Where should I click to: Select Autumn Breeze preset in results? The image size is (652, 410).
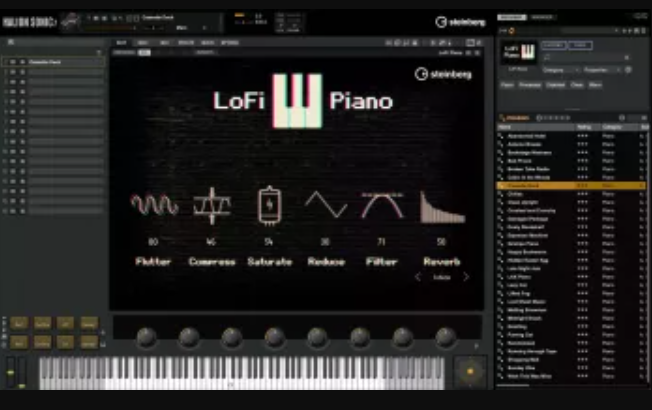click(572, 144)
